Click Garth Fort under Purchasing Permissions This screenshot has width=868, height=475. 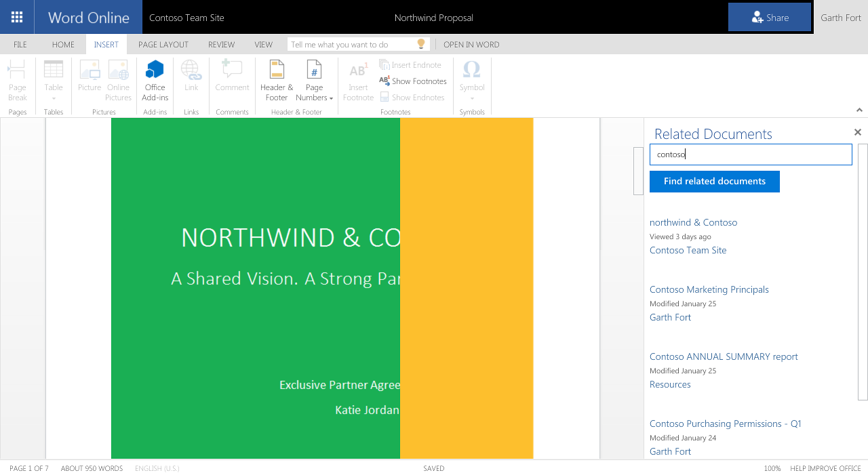pyautogui.click(x=670, y=451)
